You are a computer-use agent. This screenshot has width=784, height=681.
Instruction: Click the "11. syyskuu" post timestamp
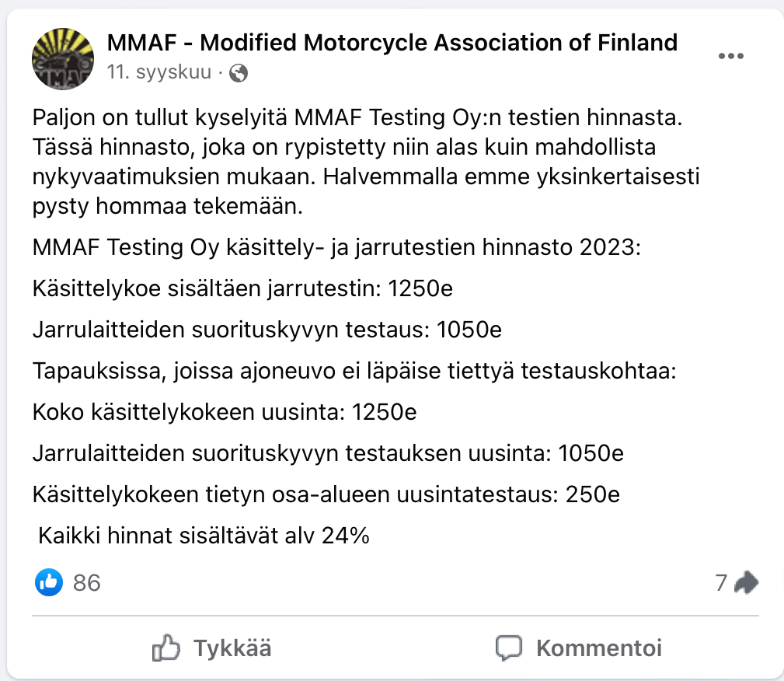point(159,73)
